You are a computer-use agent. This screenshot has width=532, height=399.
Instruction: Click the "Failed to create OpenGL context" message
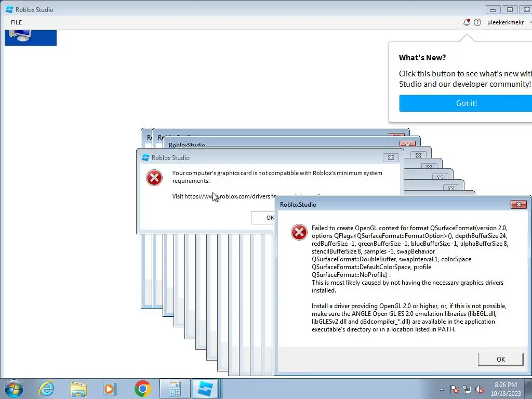410,251
